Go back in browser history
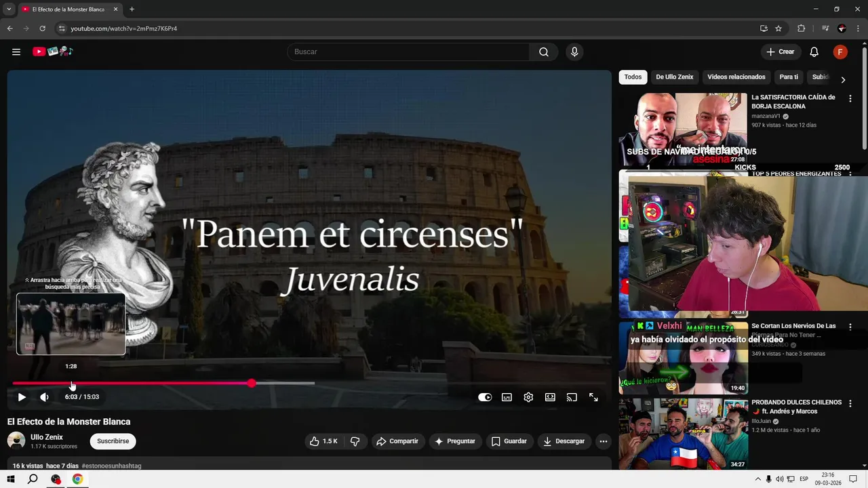This screenshot has width=868, height=488. (9, 28)
